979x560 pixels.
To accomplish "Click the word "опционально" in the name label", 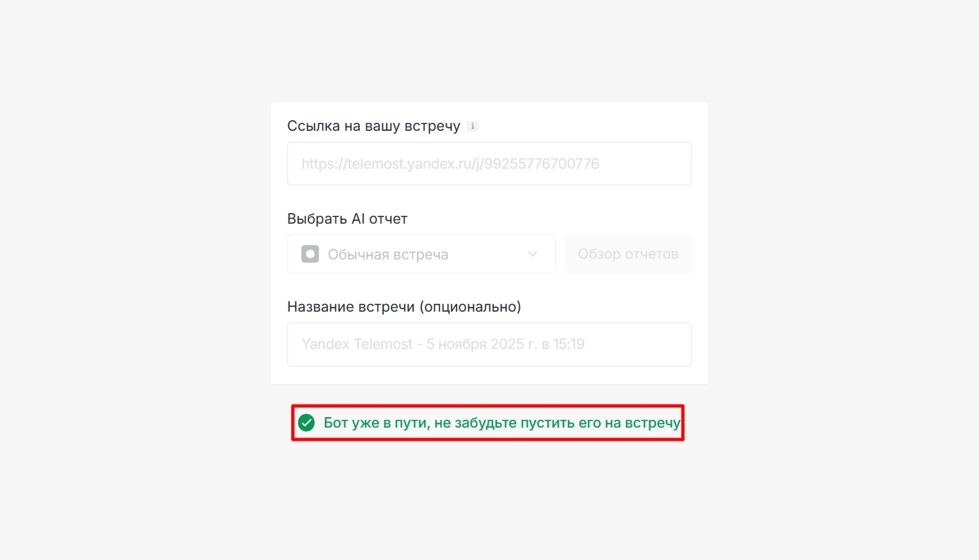I will point(470,307).
